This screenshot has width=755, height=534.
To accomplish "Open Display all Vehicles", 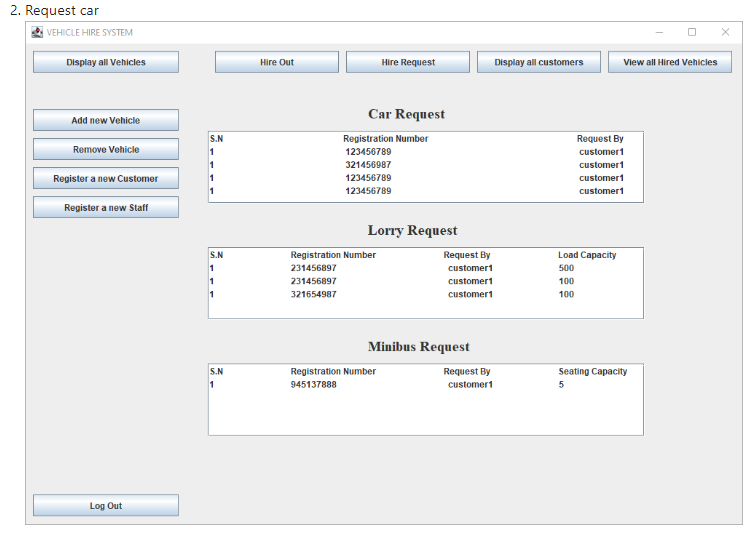I will click(106, 62).
